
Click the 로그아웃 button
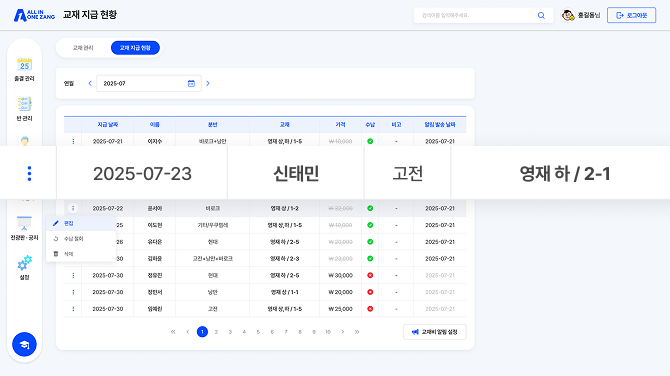(632, 15)
